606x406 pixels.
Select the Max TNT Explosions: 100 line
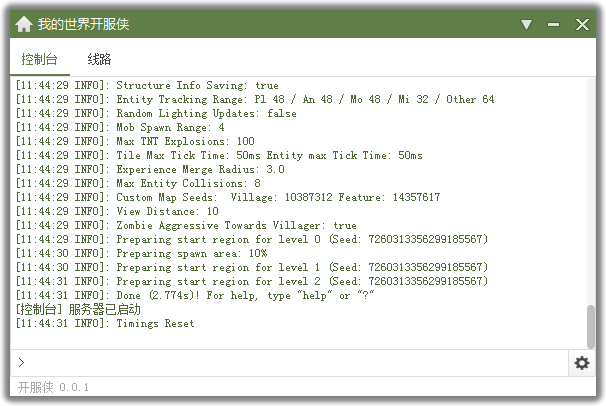tap(135, 141)
